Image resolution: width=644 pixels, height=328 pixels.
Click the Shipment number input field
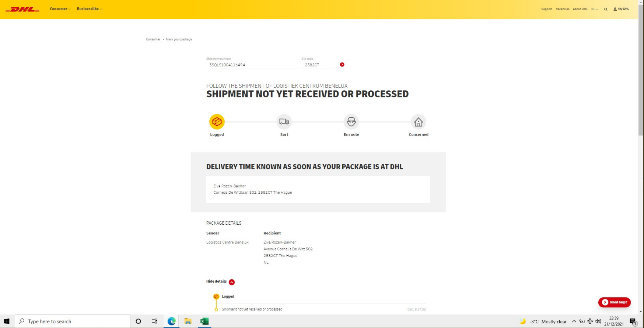[x=251, y=65]
